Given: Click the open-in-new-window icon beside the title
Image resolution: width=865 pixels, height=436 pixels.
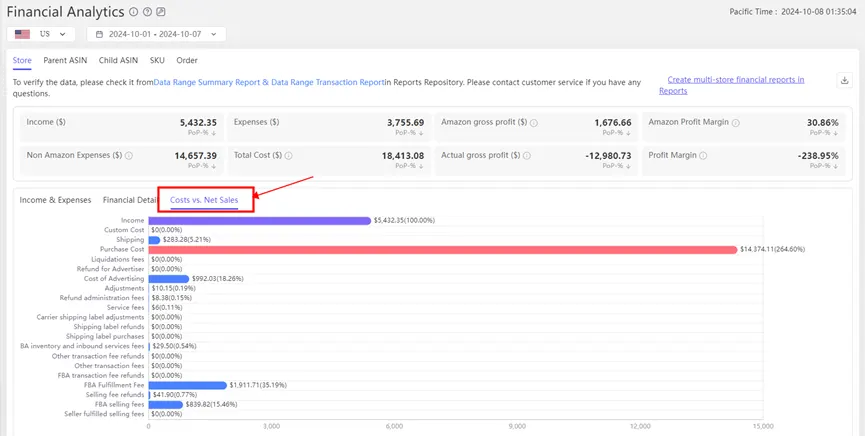Looking at the screenshot, I should 161,12.
